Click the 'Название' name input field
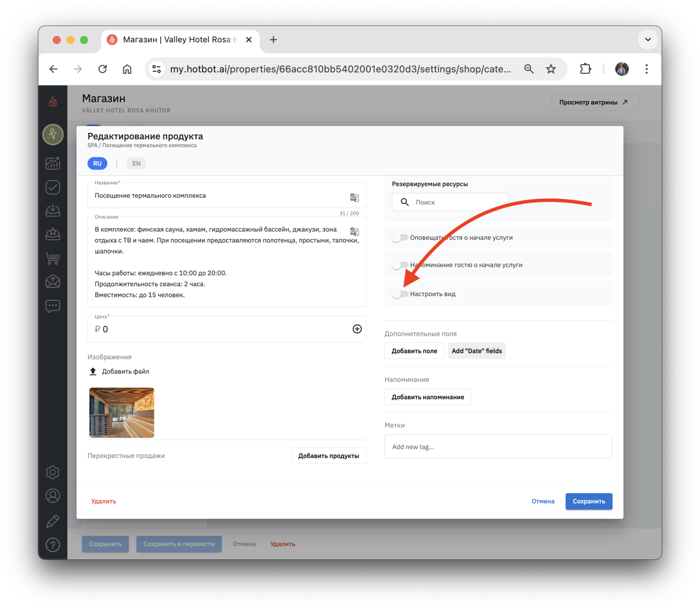 (x=227, y=196)
